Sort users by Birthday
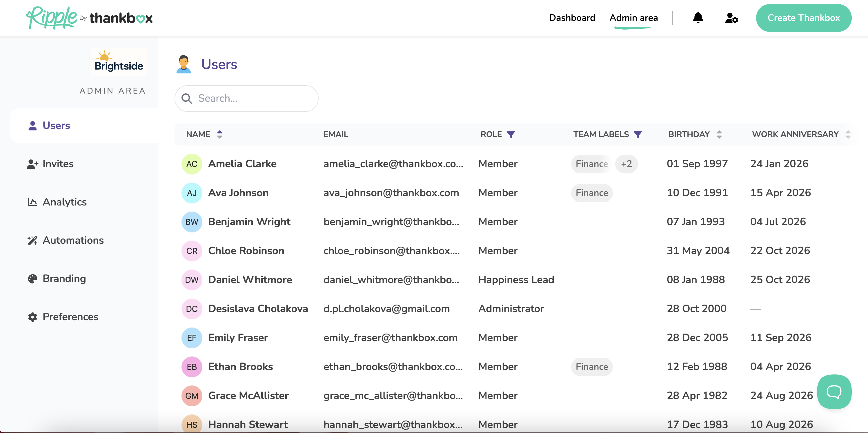 pyautogui.click(x=719, y=134)
